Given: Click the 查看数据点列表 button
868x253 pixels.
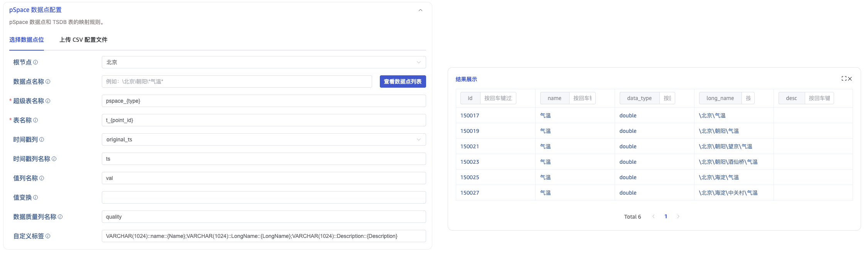Looking at the screenshot, I should click(x=403, y=82).
